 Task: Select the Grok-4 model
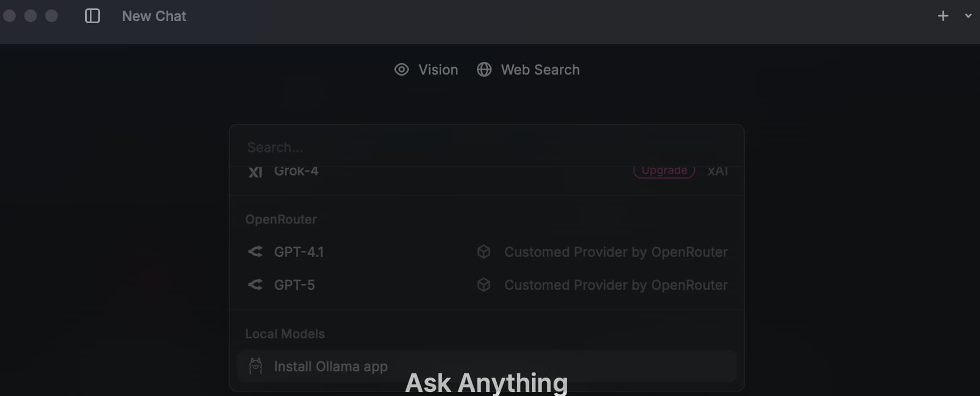(x=487, y=171)
